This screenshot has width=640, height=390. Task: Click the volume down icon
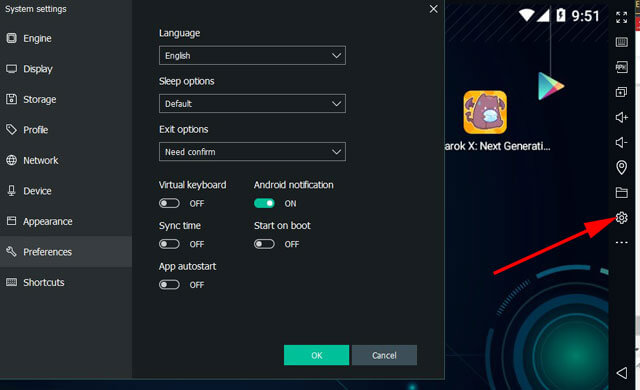(x=621, y=142)
